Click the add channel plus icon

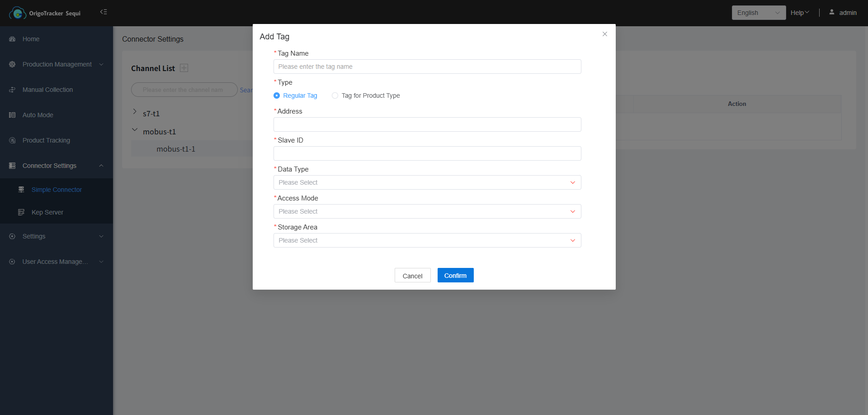(x=184, y=68)
